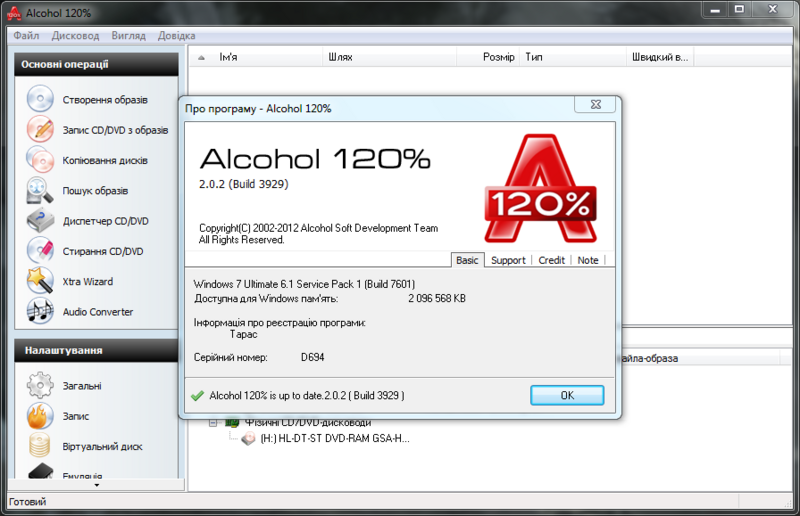Collapse the Фізичні CD/DVD-дисководи tree node

[213, 423]
